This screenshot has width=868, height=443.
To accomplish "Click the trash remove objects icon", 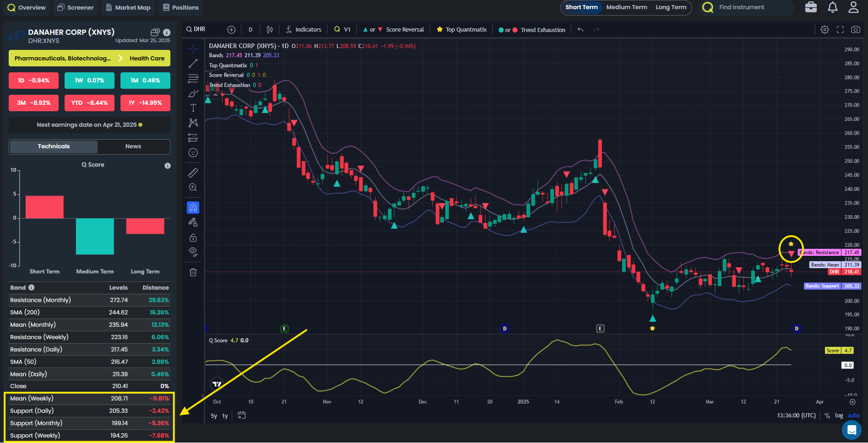I will pyautogui.click(x=193, y=272).
